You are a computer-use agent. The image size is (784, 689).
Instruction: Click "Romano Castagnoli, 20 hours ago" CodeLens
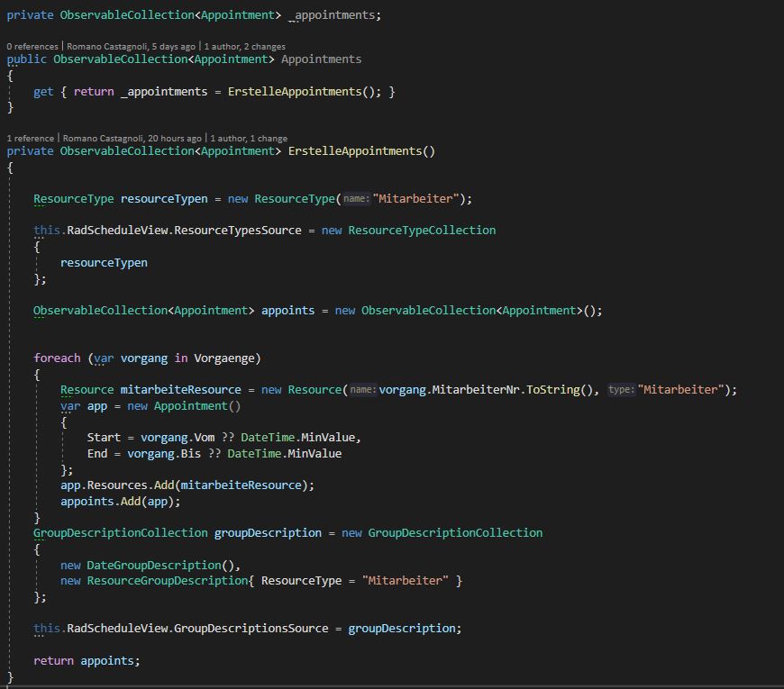132,138
